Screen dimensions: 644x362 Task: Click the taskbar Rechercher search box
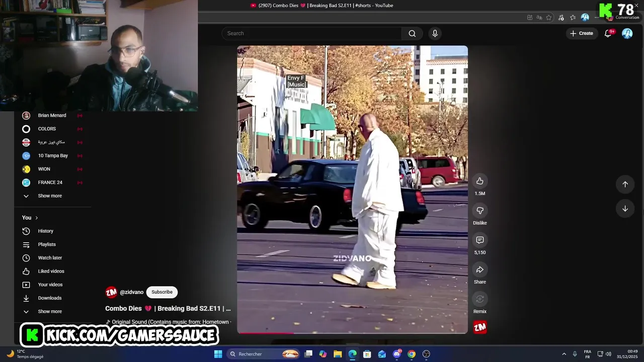264,354
